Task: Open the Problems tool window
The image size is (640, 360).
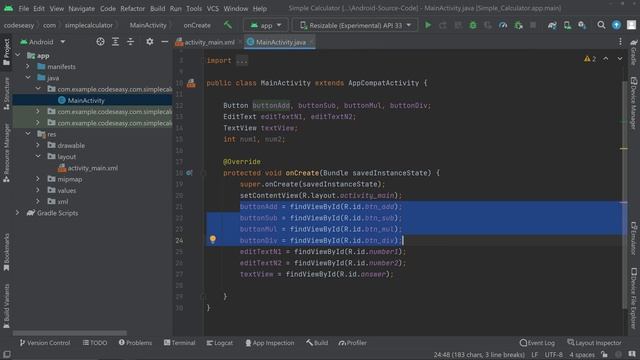Action: point(135,343)
